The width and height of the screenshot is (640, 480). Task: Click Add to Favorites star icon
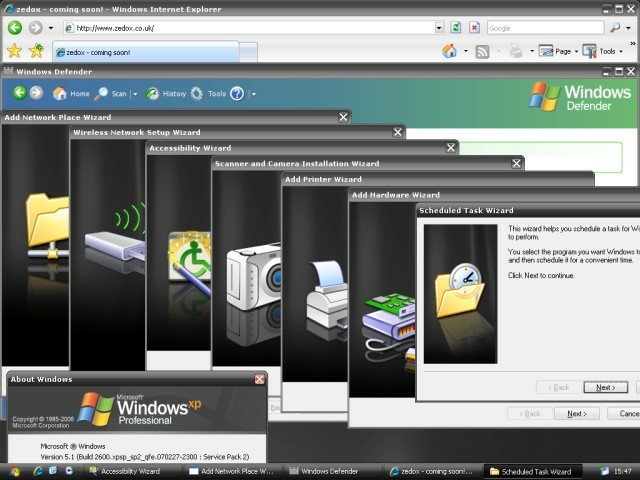click(36, 51)
